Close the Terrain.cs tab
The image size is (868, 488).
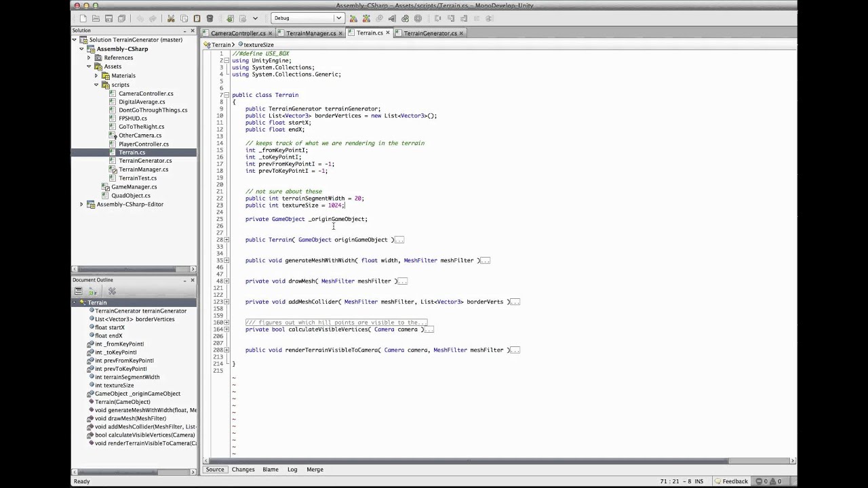389,33
